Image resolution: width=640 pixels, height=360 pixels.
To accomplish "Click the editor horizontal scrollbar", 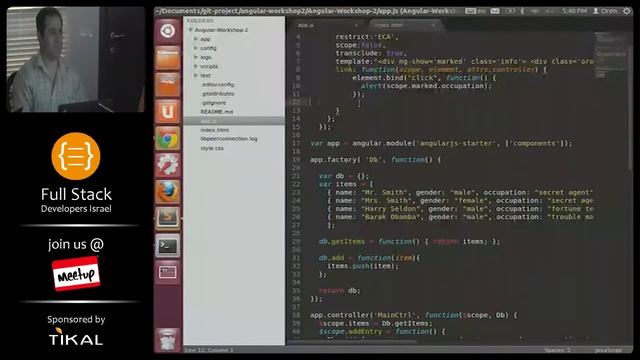I will pyautogui.click(x=353, y=342).
